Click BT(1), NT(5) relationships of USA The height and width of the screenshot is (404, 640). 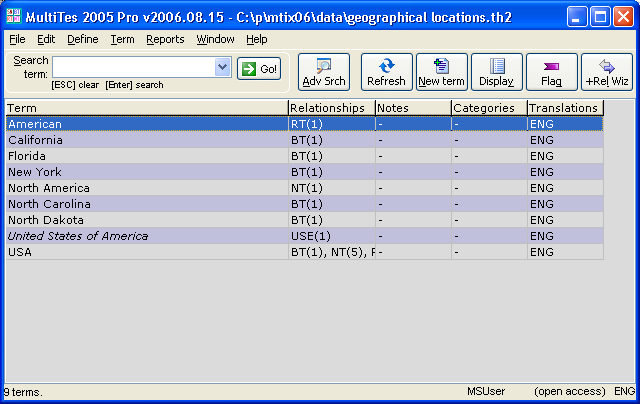click(332, 252)
